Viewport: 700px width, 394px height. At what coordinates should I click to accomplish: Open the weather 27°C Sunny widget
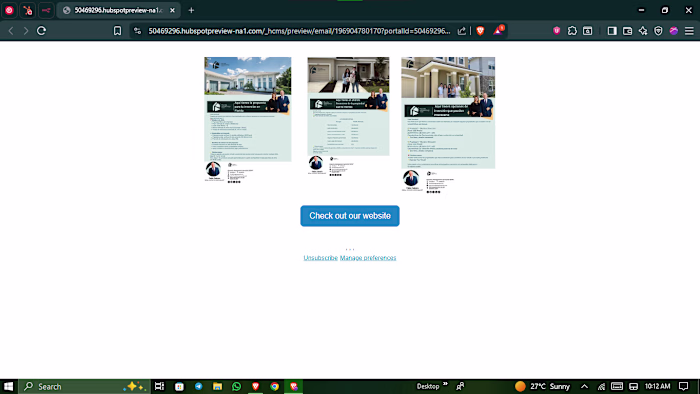point(542,386)
